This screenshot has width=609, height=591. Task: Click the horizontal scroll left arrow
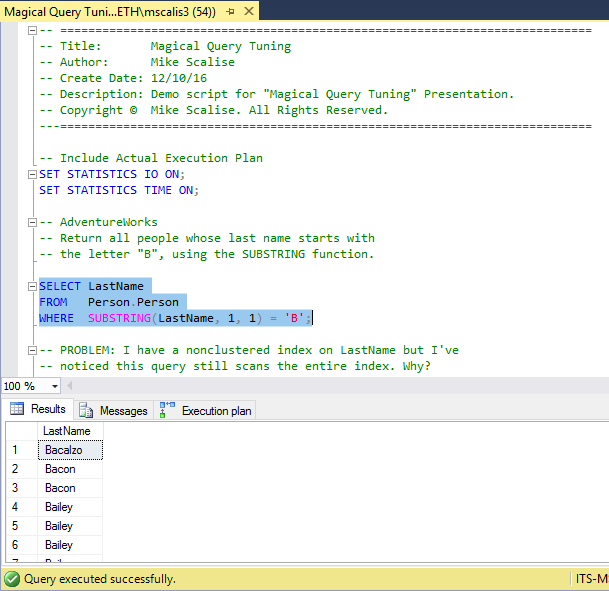[70, 386]
